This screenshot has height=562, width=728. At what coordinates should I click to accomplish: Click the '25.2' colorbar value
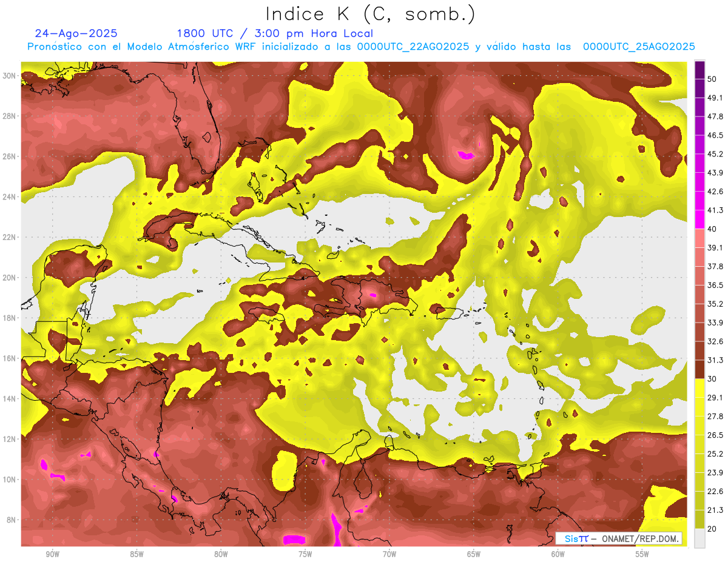pyautogui.click(x=715, y=453)
